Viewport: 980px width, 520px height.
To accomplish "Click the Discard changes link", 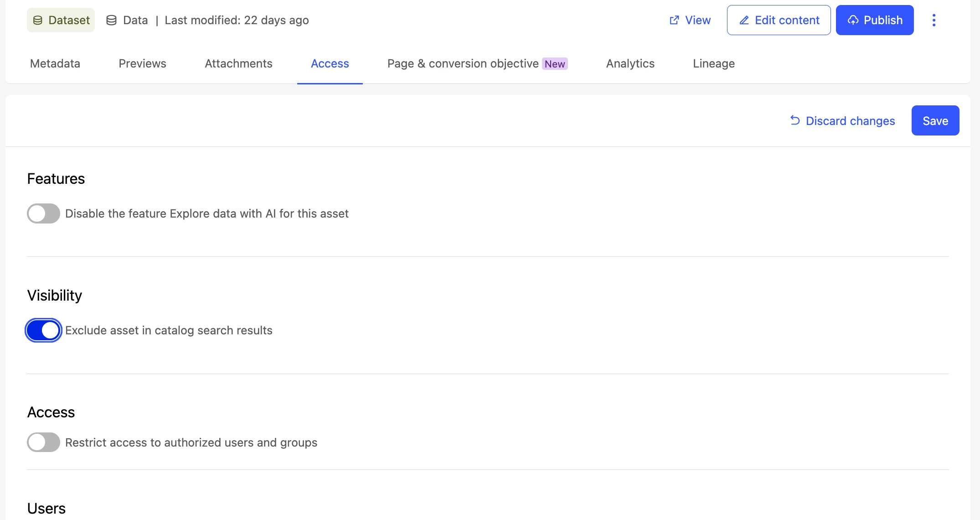I will point(850,121).
